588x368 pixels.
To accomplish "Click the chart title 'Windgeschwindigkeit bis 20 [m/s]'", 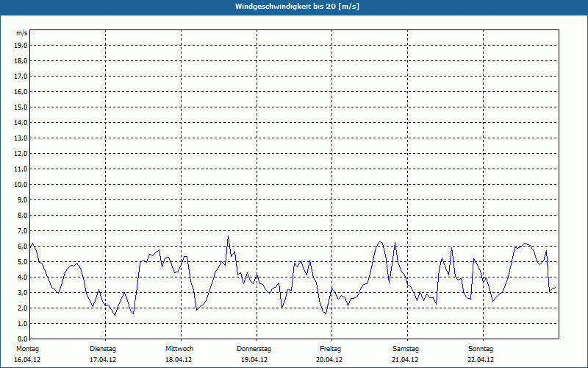I will [x=298, y=7].
